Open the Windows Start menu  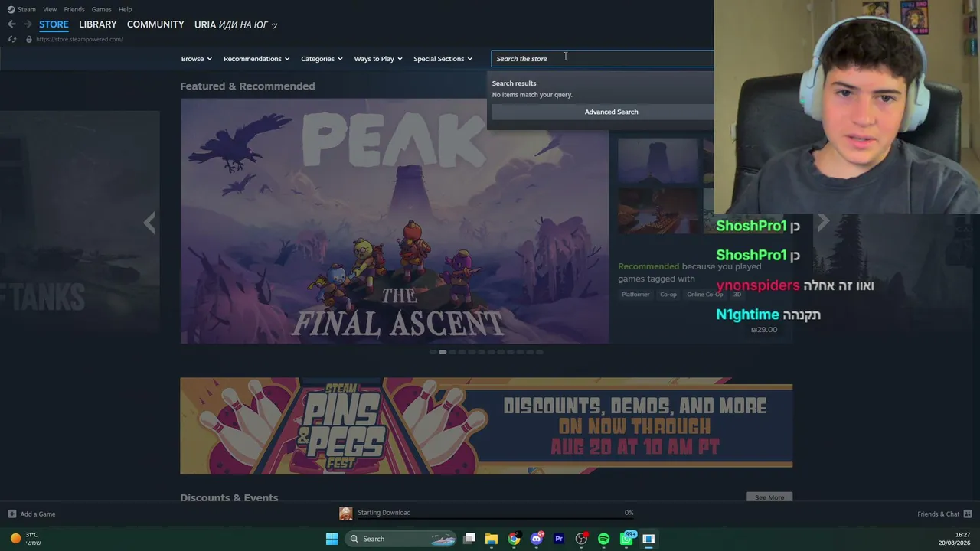(332, 539)
